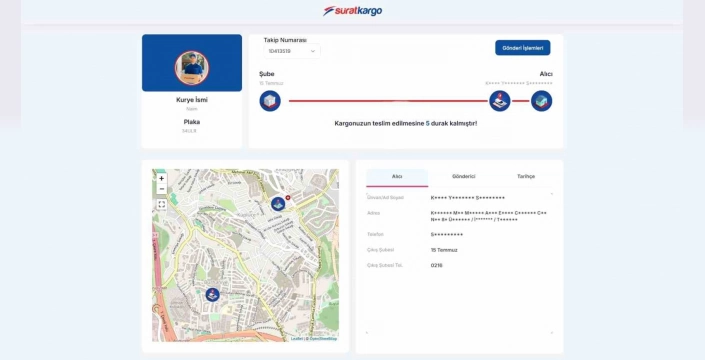Screen dimensions: 705x360
Task: Click the courier profile photo
Action: point(192,68)
